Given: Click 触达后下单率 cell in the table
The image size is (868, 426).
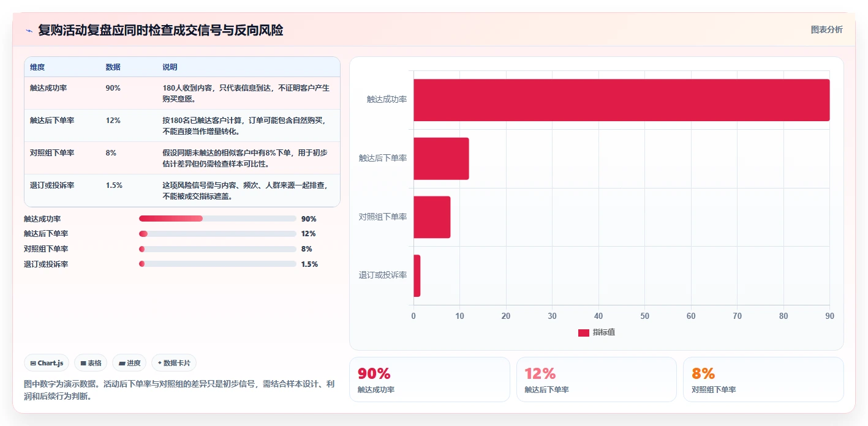Looking at the screenshot, I should [52, 121].
